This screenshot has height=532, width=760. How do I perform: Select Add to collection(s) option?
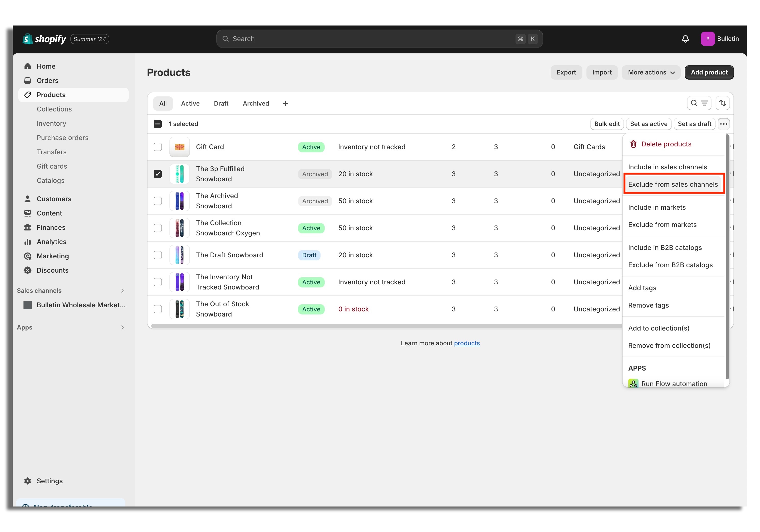coord(673,328)
